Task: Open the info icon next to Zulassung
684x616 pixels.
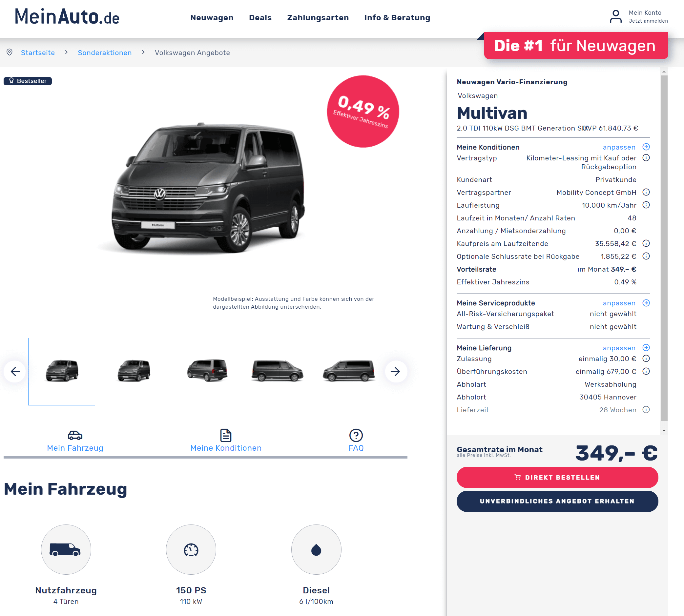Action: (646, 359)
